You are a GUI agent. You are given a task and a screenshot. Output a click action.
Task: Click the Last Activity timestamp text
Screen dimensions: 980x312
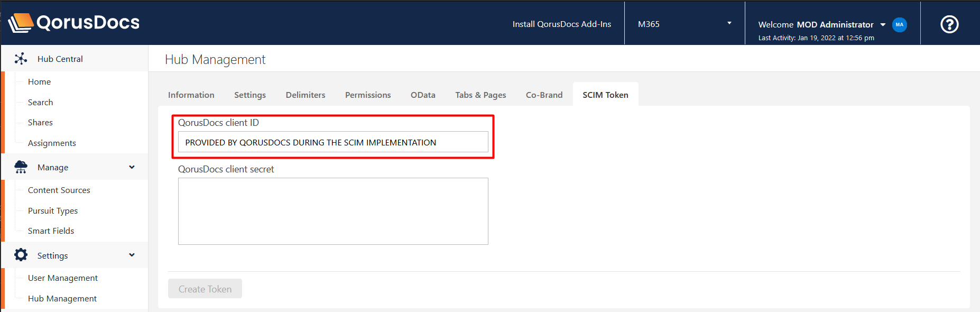pos(816,38)
